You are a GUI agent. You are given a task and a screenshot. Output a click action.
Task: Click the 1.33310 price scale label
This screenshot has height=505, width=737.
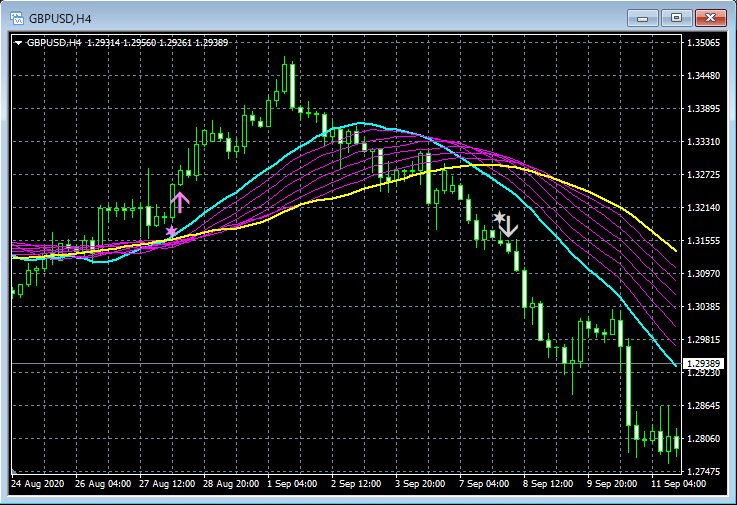click(703, 142)
